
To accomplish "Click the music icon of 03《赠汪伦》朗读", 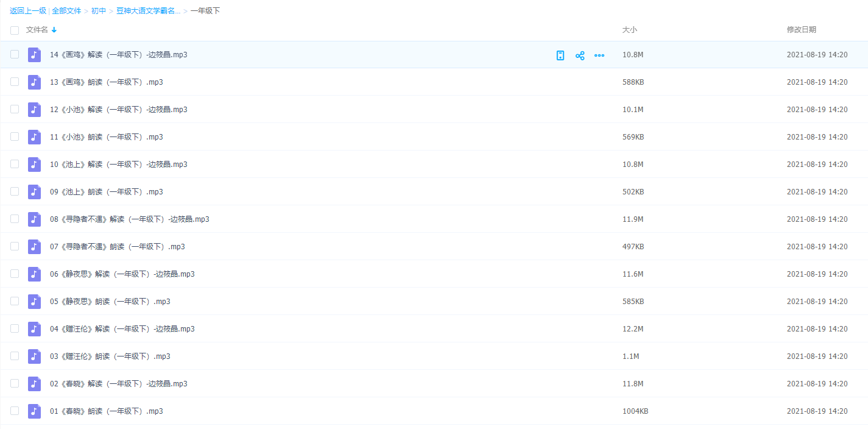I will pos(34,356).
